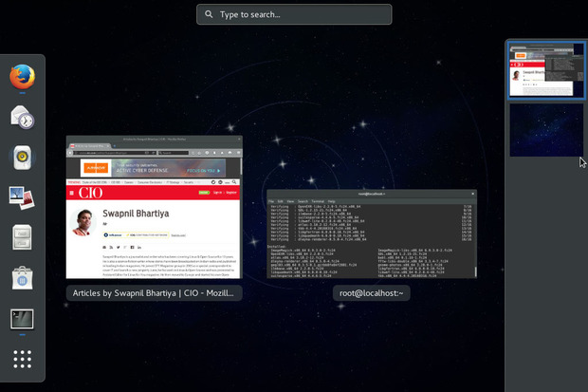
Task: Click the 'Swapnil Bhartiya' heading text
Action: [136, 214]
